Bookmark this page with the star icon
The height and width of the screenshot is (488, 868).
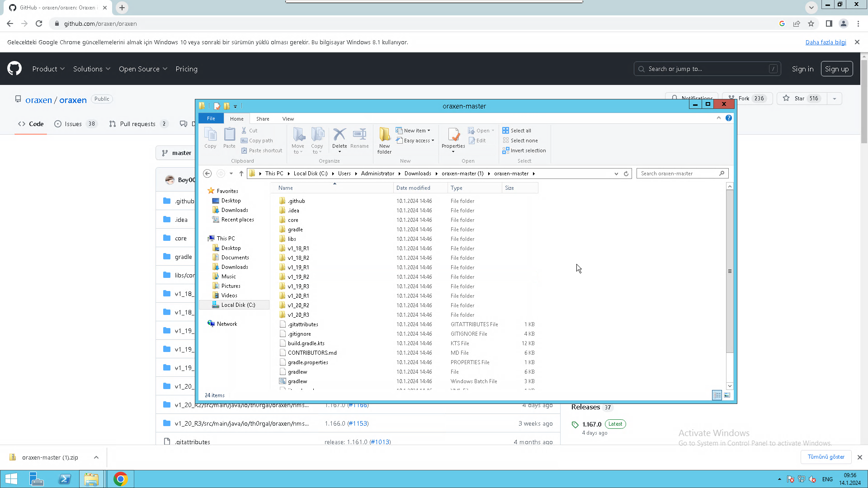click(811, 23)
